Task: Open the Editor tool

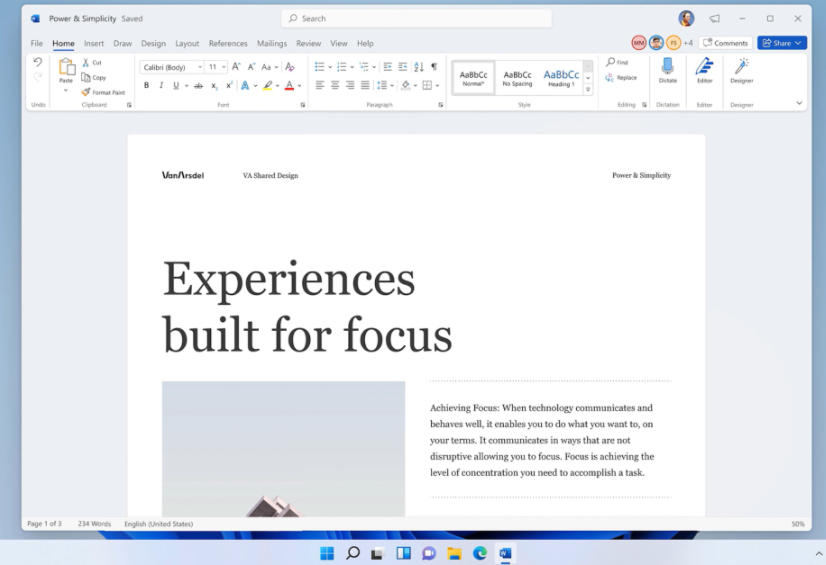Action: click(x=704, y=67)
